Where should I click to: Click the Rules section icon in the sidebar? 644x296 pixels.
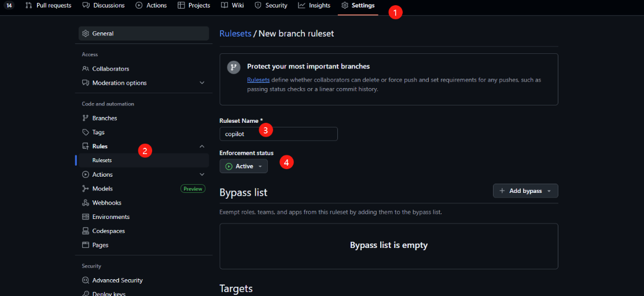pos(86,146)
